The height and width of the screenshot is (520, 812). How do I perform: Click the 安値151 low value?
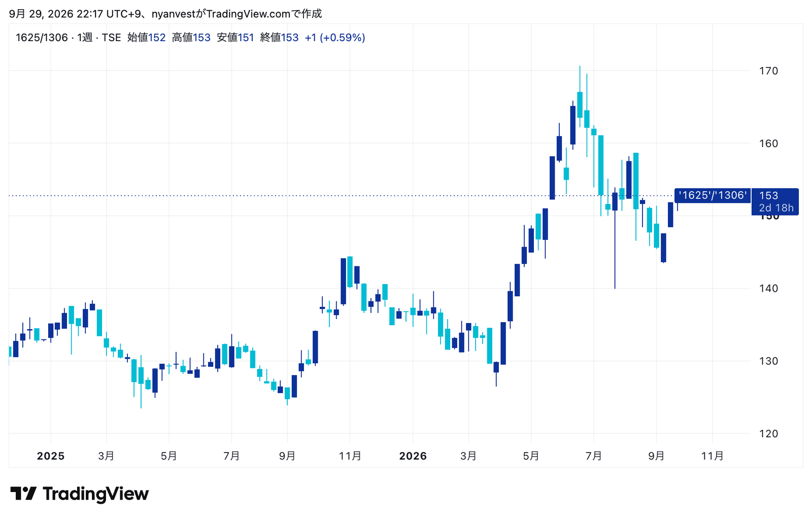[235, 38]
